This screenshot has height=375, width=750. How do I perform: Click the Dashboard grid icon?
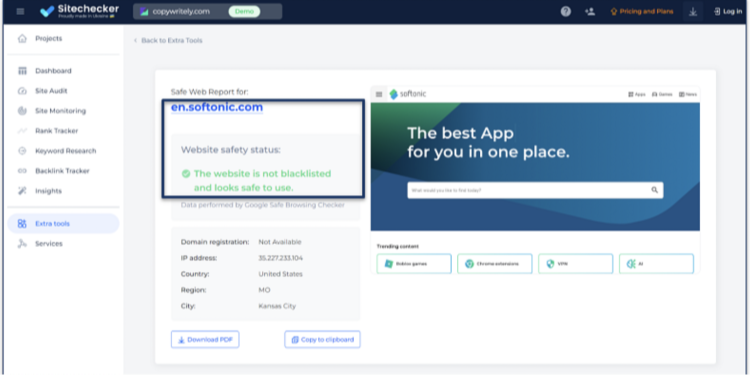[x=22, y=71]
